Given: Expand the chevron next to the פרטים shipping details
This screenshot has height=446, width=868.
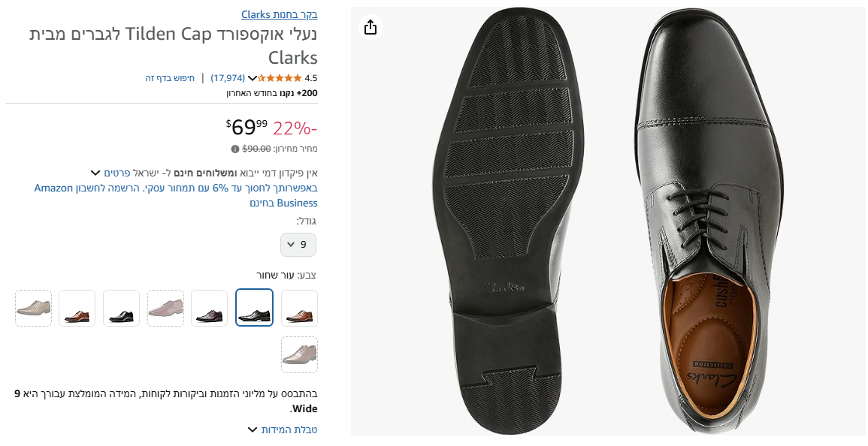Looking at the screenshot, I should click(x=95, y=173).
